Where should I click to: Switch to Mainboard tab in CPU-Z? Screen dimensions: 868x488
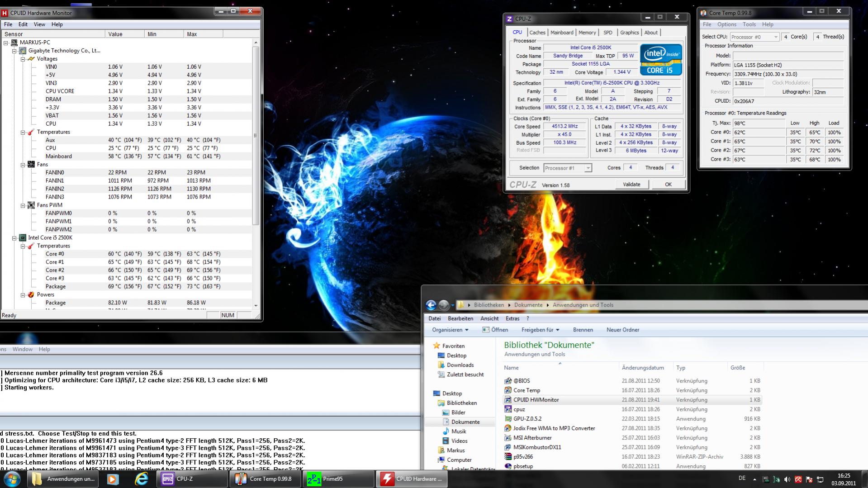(562, 33)
